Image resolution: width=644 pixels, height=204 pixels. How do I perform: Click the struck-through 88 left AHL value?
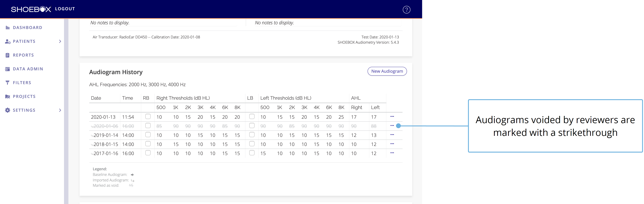tap(374, 126)
